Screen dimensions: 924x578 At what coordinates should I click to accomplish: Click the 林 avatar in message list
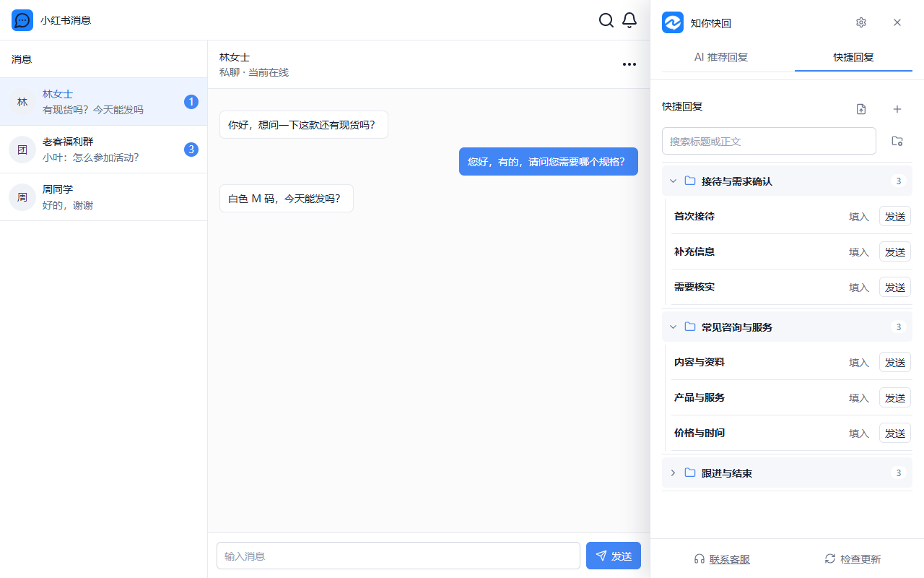click(x=22, y=102)
